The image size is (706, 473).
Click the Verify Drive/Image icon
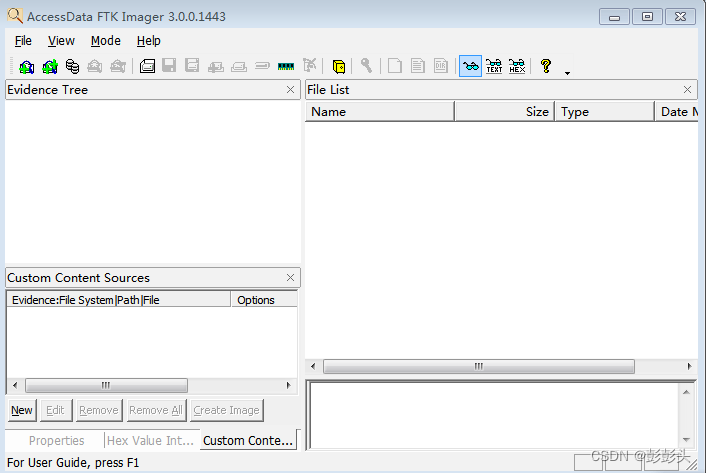coord(262,66)
